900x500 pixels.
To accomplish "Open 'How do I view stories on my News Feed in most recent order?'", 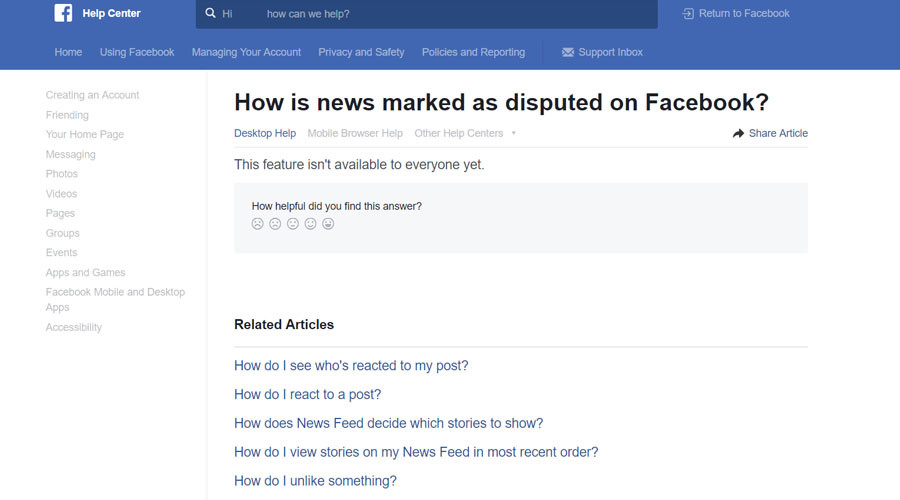I will [416, 452].
